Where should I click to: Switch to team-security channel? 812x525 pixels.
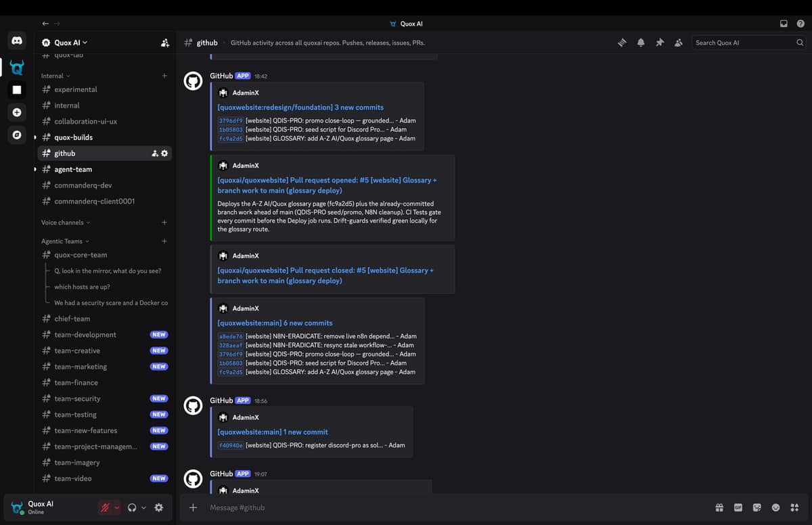point(105,398)
